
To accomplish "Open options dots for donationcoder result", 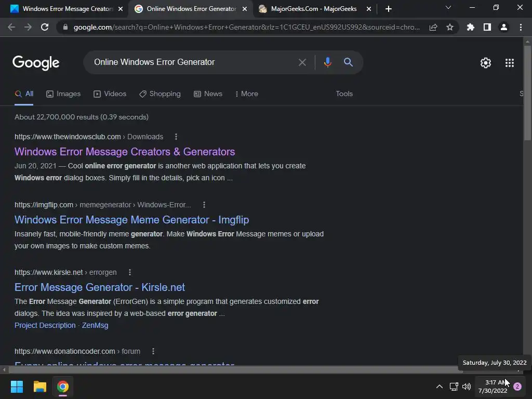I will click(x=153, y=351).
